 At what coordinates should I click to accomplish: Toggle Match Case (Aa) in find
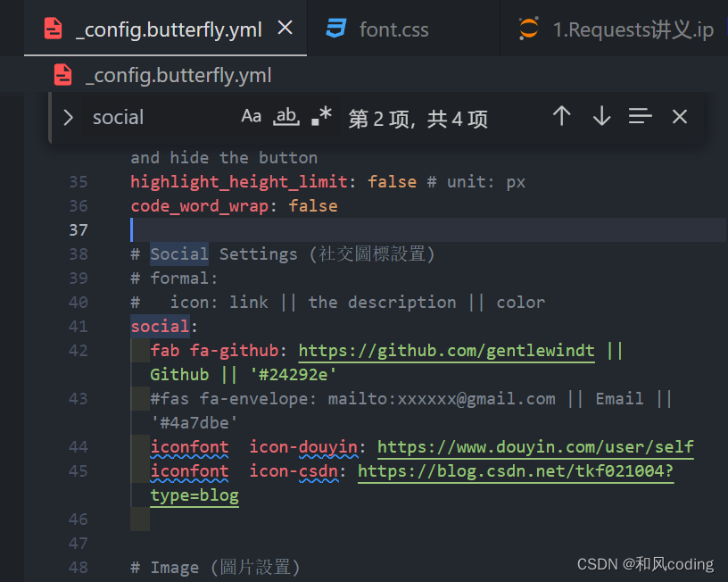252,116
